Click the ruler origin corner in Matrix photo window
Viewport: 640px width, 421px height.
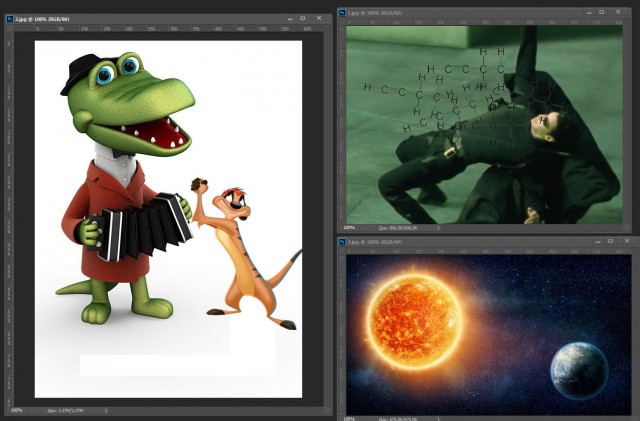(342, 22)
